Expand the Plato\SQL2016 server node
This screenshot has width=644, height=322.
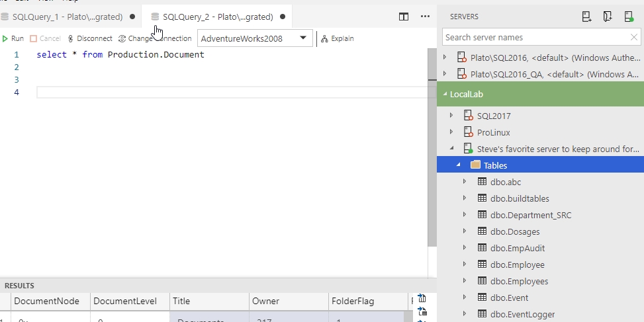[x=445, y=58]
